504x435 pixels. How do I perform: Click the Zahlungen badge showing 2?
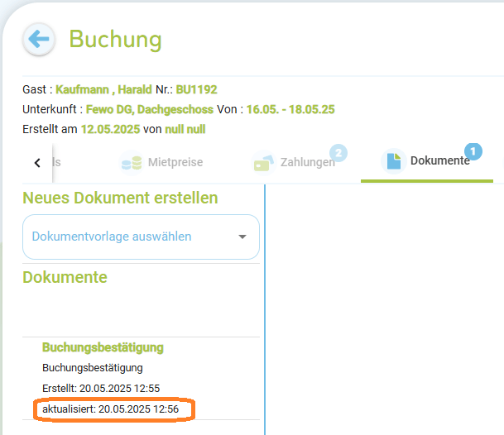pos(338,153)
